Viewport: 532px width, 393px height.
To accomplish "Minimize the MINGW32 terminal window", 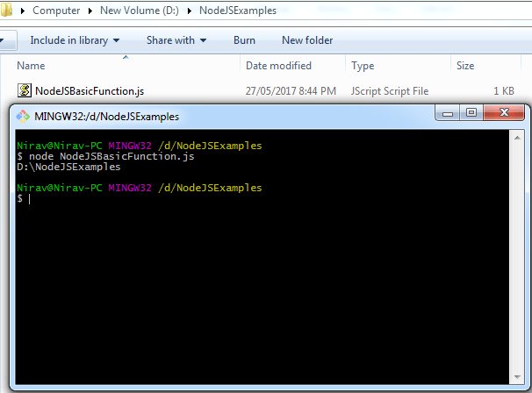I will (448, 113).
